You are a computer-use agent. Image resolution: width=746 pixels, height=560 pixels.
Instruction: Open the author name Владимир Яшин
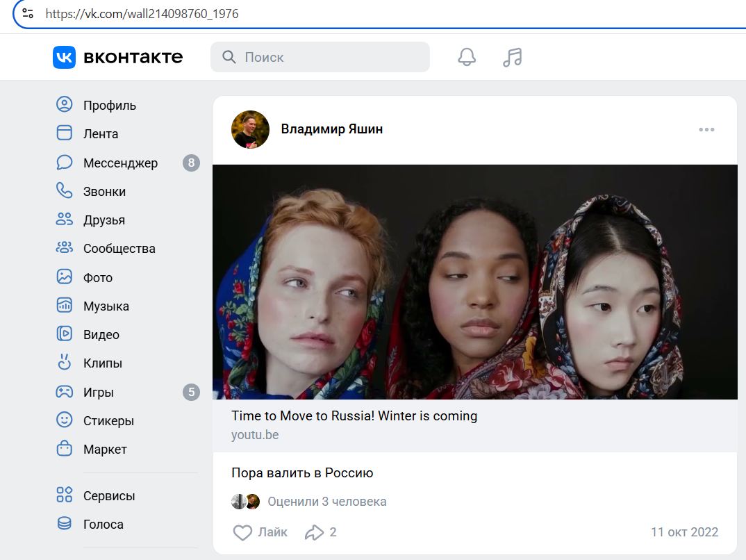(x=331, y=129)
